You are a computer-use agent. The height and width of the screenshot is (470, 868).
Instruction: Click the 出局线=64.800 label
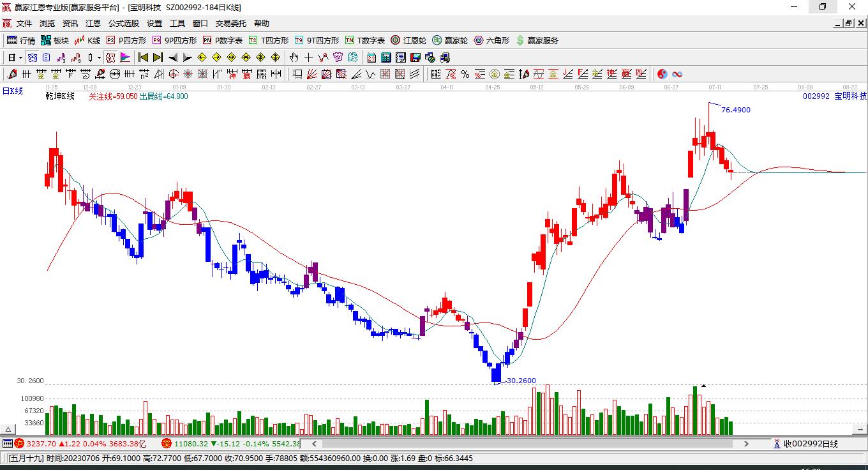tap(163, 96)
